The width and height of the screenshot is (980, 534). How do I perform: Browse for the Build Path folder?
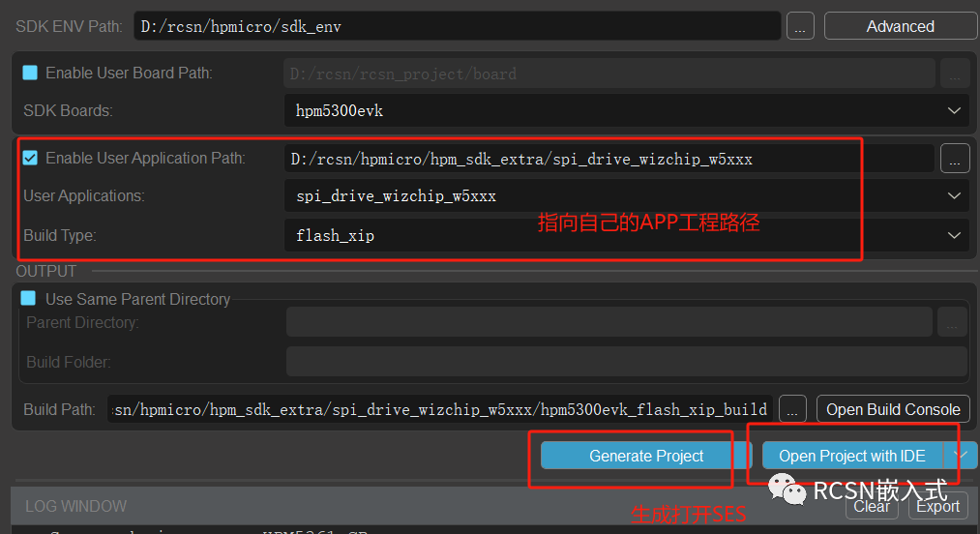point(792,409)
